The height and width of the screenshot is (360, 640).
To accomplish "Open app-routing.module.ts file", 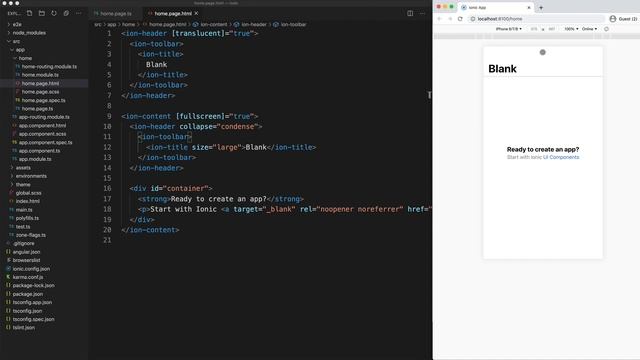I will click(44, 117).
